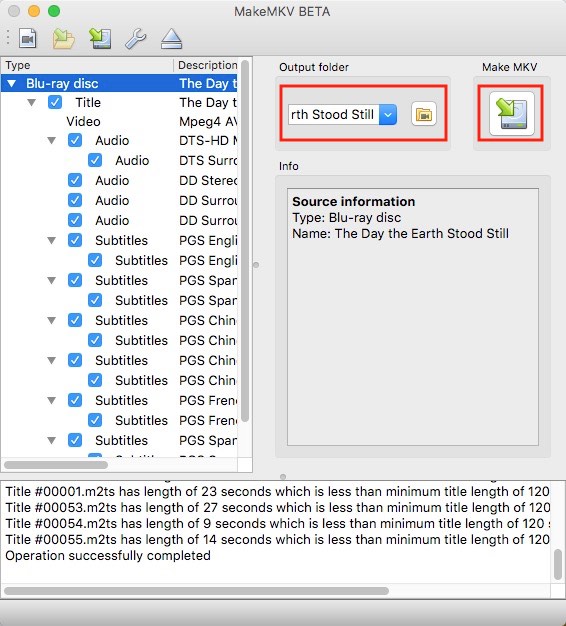The width and height of the screenshot is (566, 626).
Task: Collapse the Blu-ray disc tree node
Action: [12, 83]
